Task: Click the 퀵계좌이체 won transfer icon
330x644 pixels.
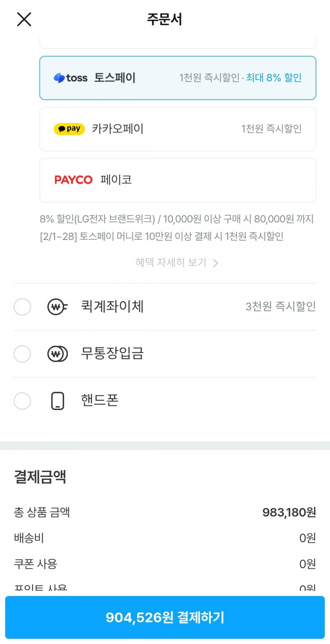Action: point(58,307)
